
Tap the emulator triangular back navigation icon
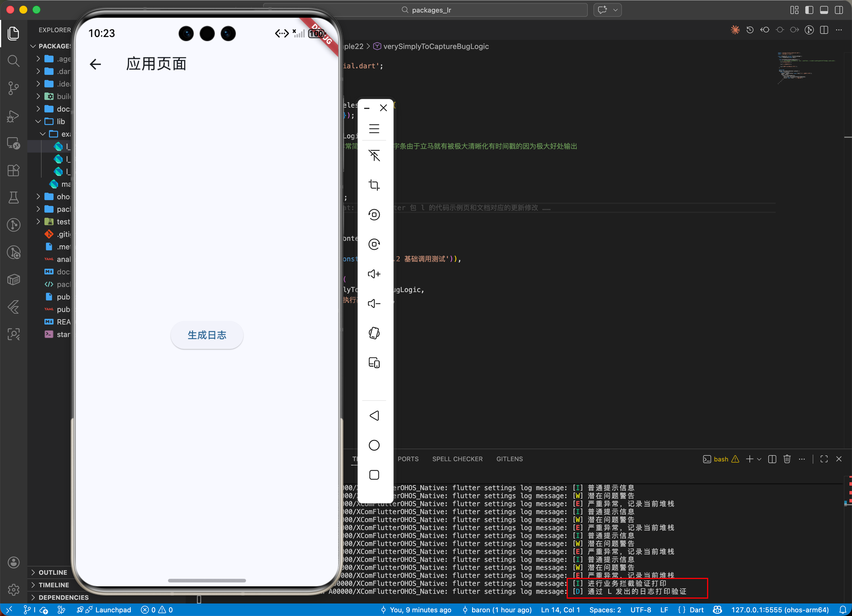coord(374,415)
